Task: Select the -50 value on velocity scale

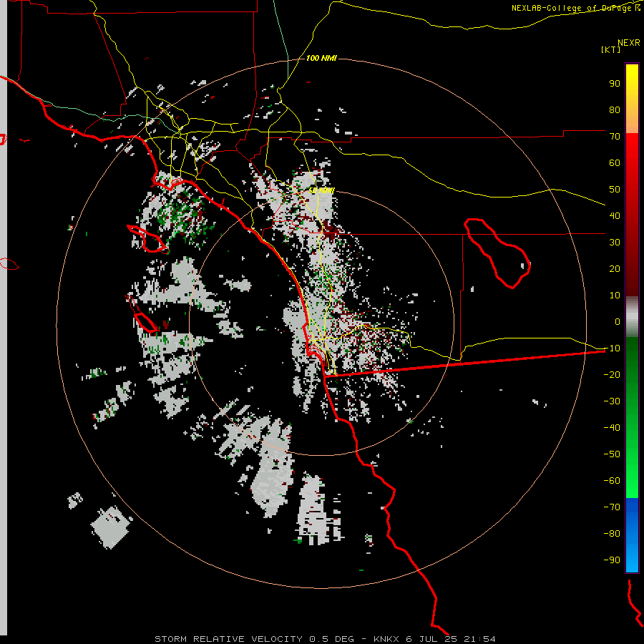Action: 612,454
